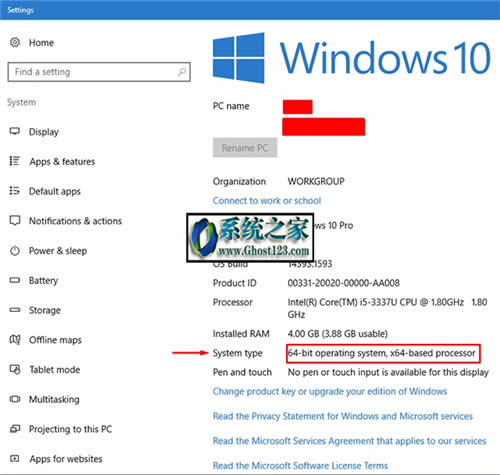The image size is (500, 475).
Task: Click the Apps & features list icon
Action: tap(15, 161)
